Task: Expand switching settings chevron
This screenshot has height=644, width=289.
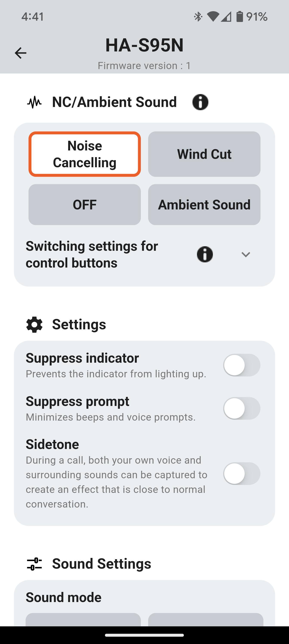Action: (x=246, y=254)
